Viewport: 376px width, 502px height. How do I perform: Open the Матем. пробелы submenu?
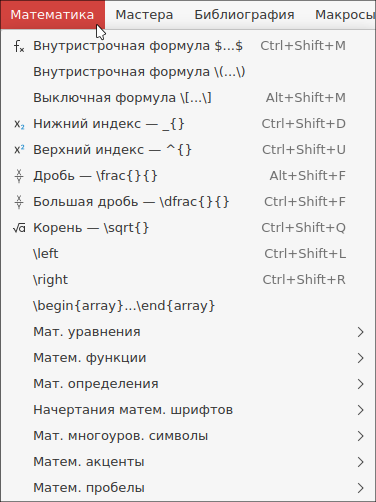pyautogui.click(x=188, y=488)
